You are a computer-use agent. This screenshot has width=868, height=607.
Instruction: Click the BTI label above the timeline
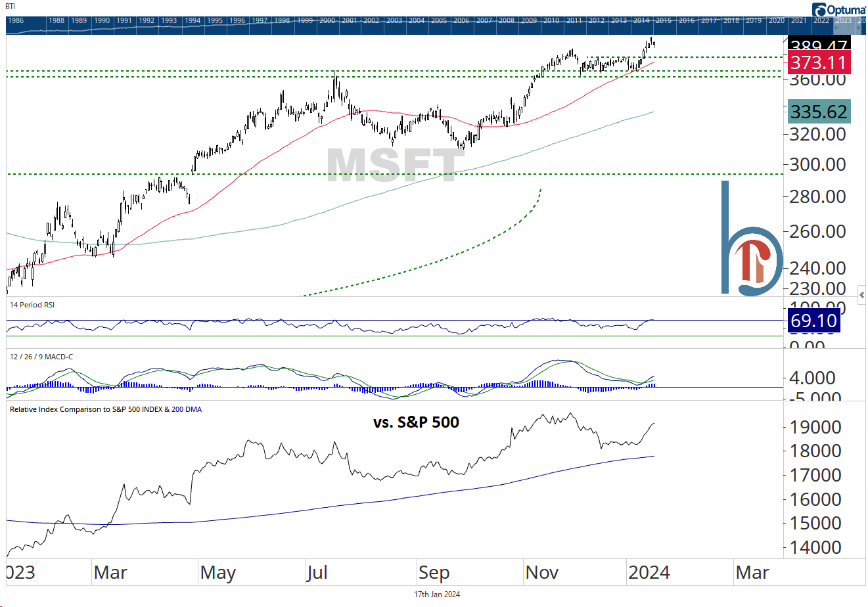[11, 7]
